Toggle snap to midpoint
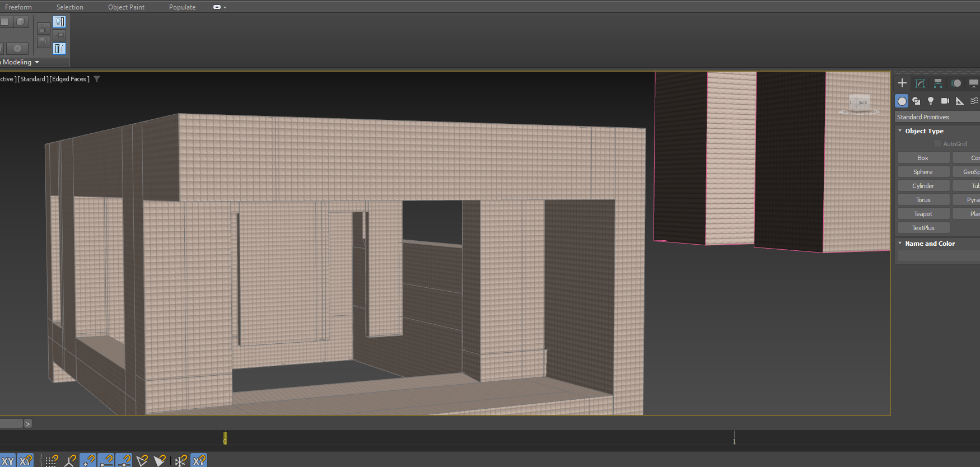The width and height of the screenshot is (980, 467). pyautogui.click(x=124, y=460)
